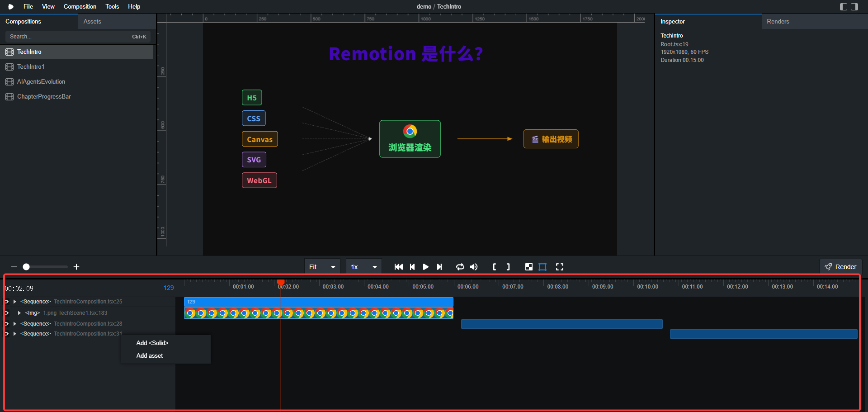Click the rocket icon on Render button
The image size is (868, 412).
click(828, 267)
